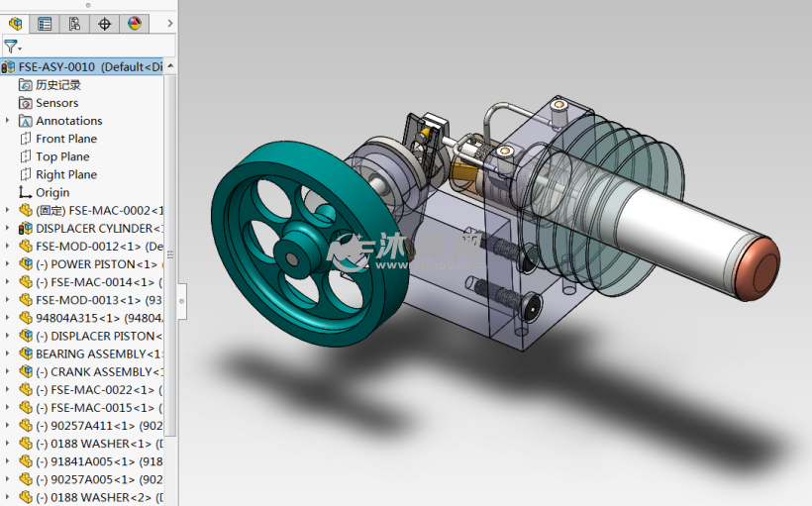Click the FSE-MAC-0014 part icon
This screenshot has height=506, width=812.
[26, 282]
